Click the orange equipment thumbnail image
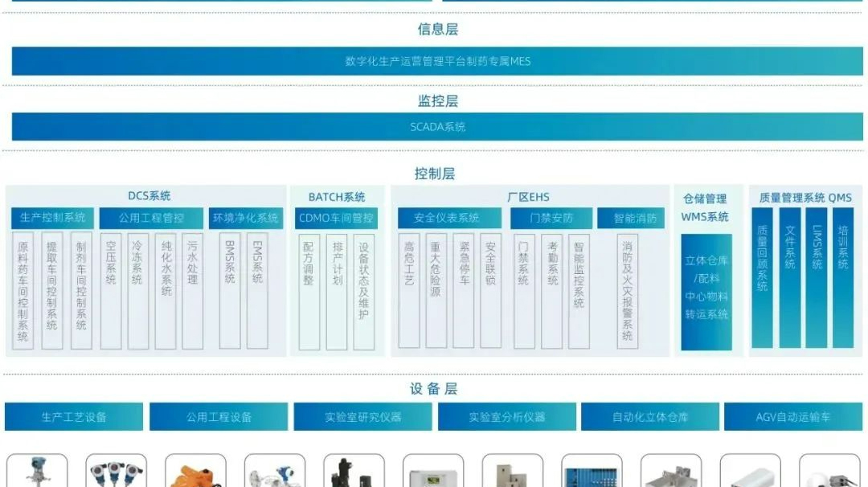Image resolution: width=868 pixels, height=487 pixels. (195, 472)
